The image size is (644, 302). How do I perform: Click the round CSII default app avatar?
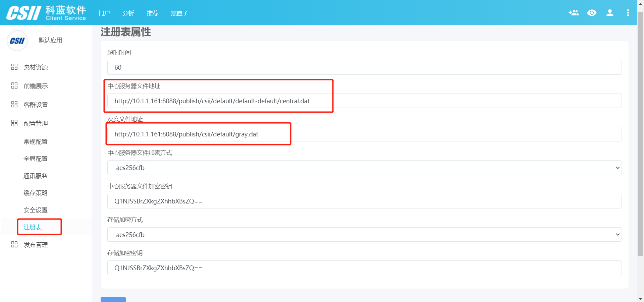click(17, 41)
